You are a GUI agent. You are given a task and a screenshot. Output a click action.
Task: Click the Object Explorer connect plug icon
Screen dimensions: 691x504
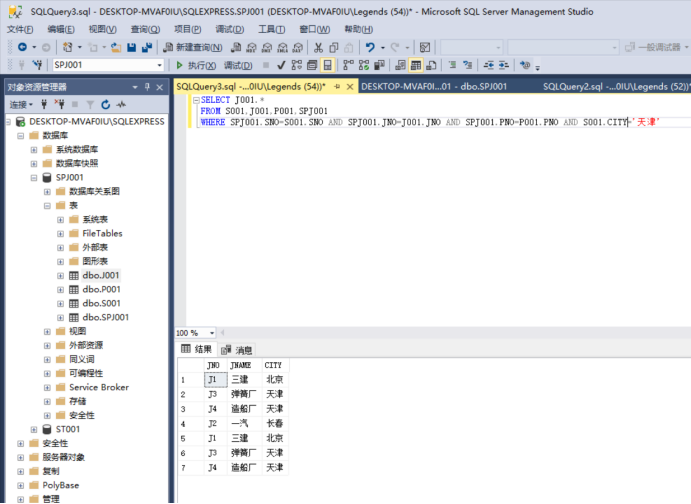click(44, 104)
